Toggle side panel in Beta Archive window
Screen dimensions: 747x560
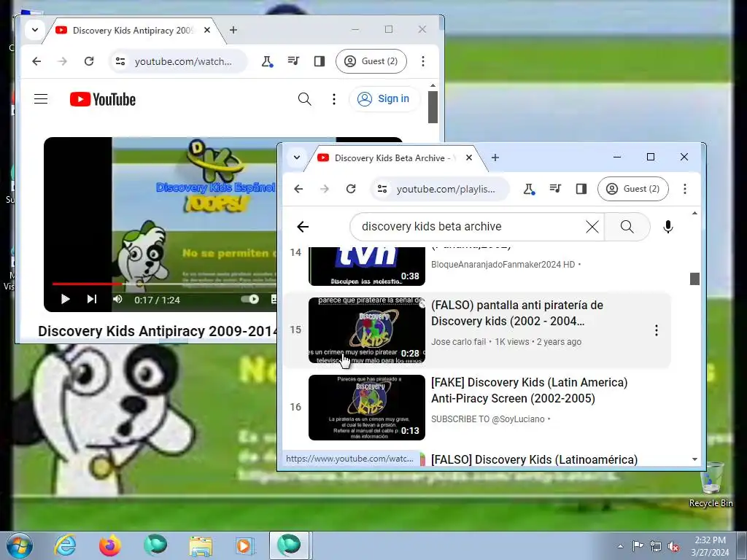click(581, 189)
